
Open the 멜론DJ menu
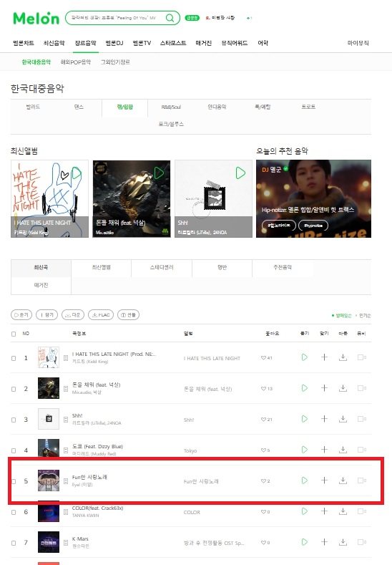[x=114, y=43]
